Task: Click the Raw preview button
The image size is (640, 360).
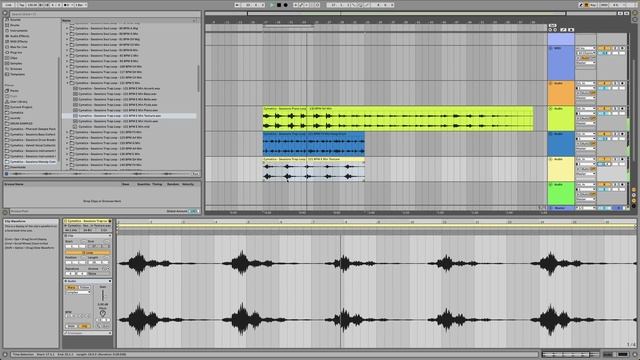Action: pyautogui.click(x=196, y=174)
